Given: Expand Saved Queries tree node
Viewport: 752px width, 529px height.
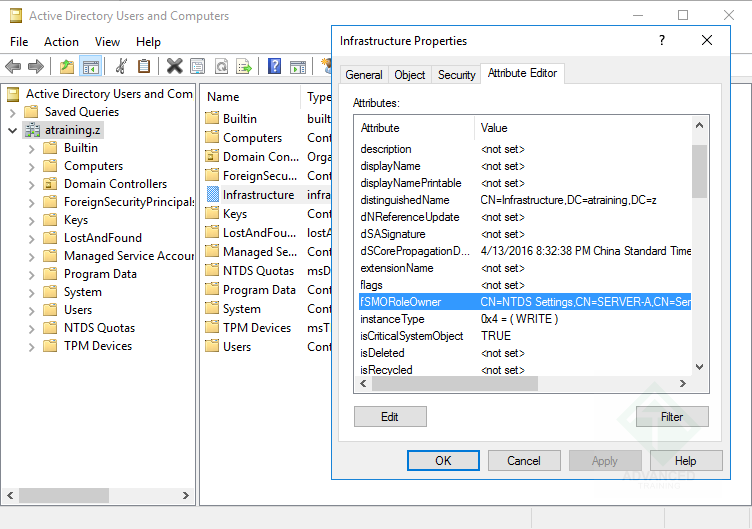Looking at the screenshot, I should coord(13,113).
